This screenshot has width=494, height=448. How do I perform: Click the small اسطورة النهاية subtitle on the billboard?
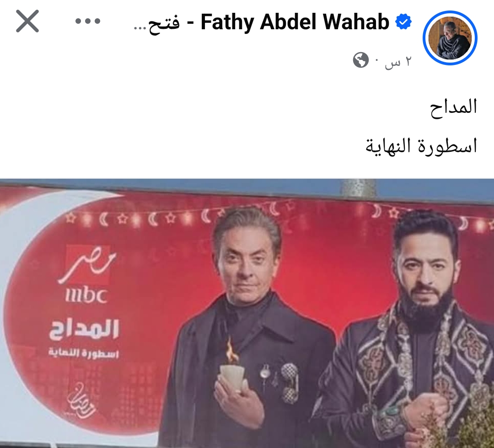pos(84,354)
